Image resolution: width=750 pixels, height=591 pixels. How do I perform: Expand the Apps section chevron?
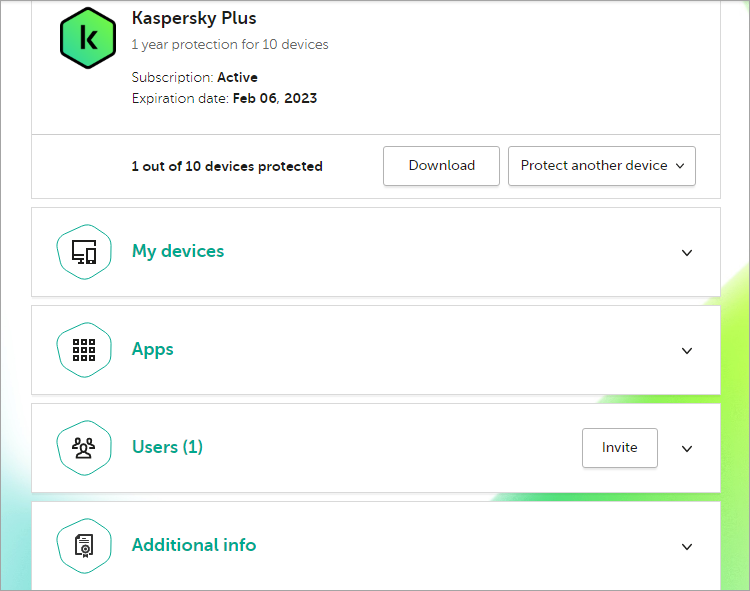(x=687, y=351)
